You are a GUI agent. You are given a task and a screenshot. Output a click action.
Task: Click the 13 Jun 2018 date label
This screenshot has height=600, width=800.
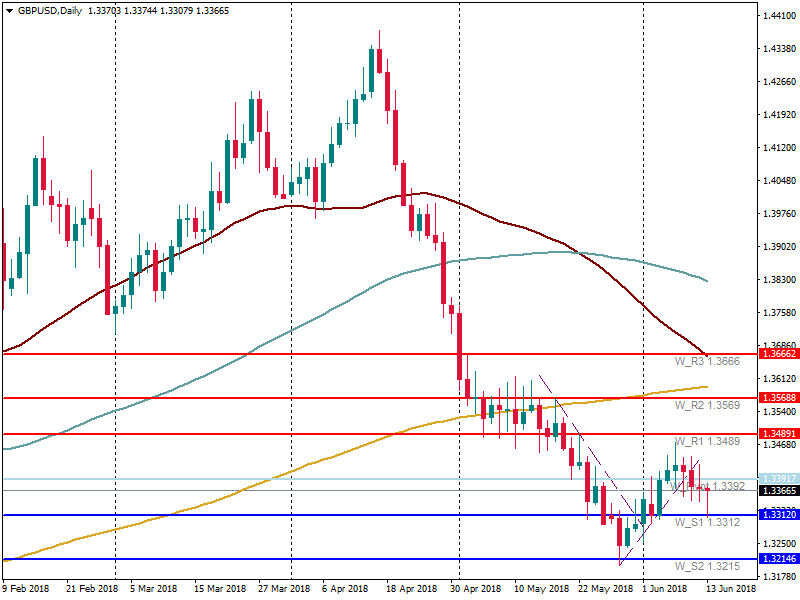(729, 590)
